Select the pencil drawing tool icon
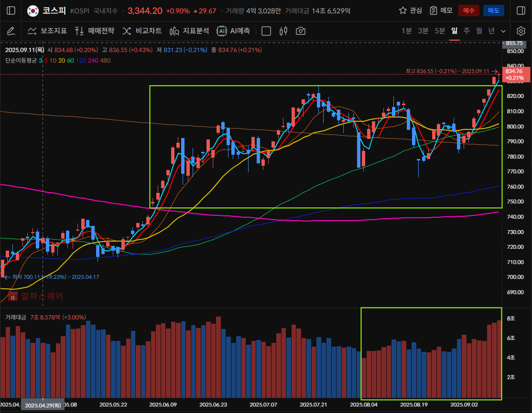This screenshot has height=413, width=532. pyautogui.click(x=11, y=31)
